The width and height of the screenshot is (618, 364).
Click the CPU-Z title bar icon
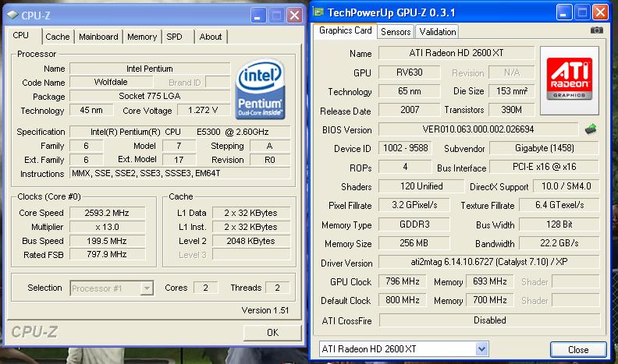tap(12, 15)
